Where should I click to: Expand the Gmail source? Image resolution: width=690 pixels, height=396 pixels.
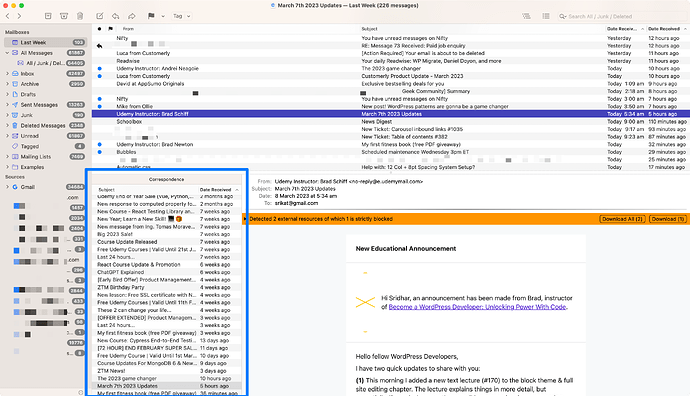7,187
